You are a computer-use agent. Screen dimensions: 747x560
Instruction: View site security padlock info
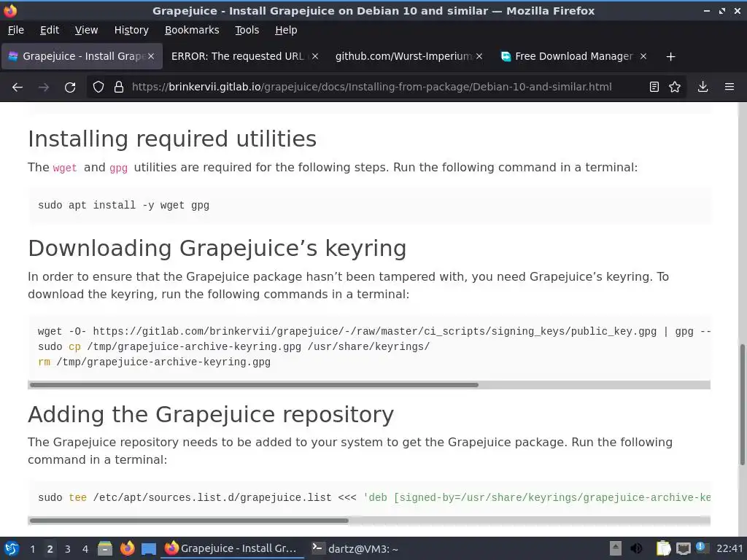click(119, 87)
